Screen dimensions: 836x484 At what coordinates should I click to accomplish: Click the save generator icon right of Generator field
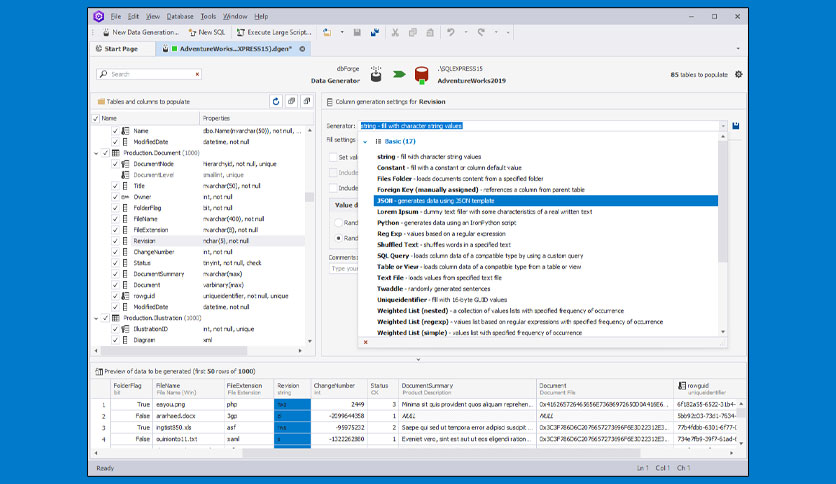click(736, 126)
